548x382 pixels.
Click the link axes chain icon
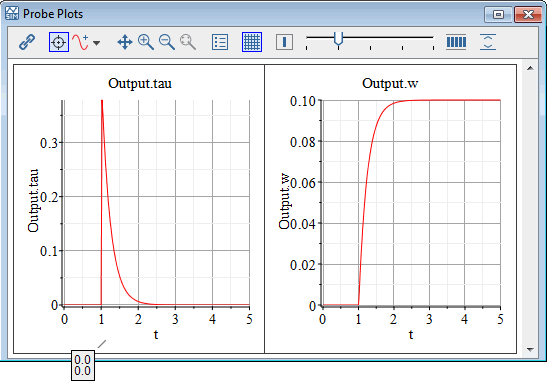tap(27, 42)
